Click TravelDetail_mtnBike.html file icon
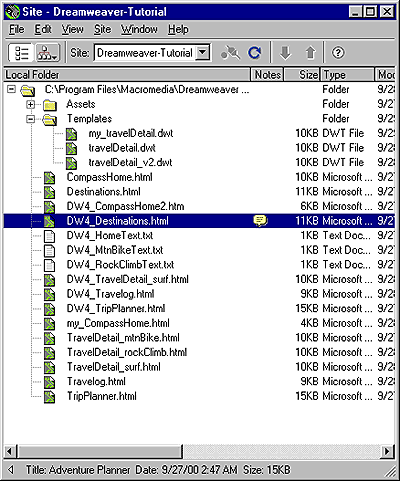Screen dimensions: 400x481 point(49,338)
